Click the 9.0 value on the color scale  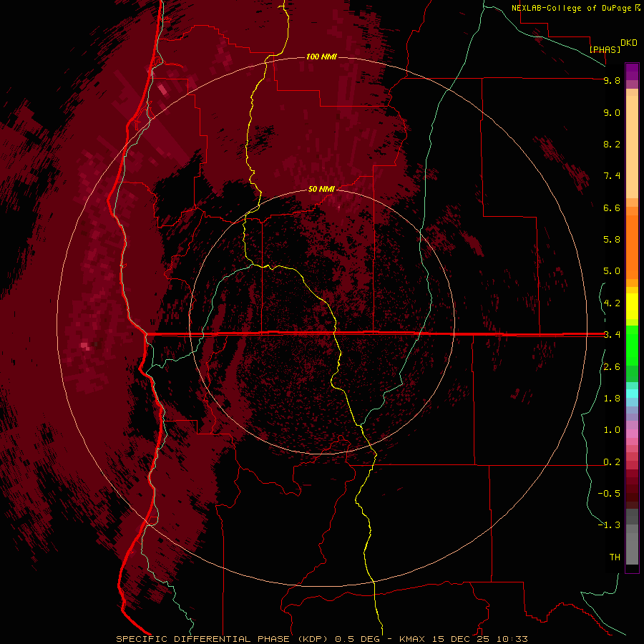pos(612,112)
